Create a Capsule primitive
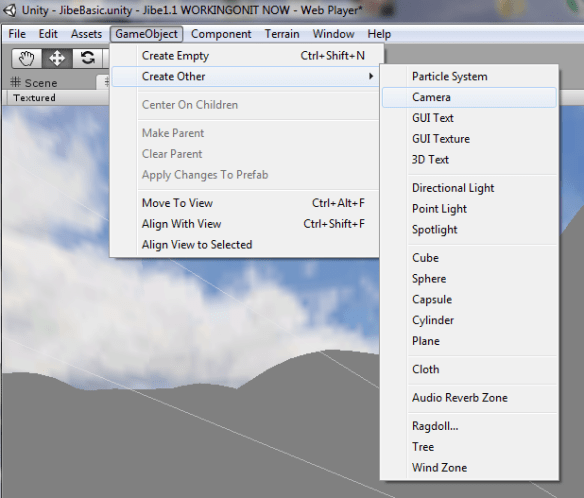The image size is (584, 498). click(469, 299)
